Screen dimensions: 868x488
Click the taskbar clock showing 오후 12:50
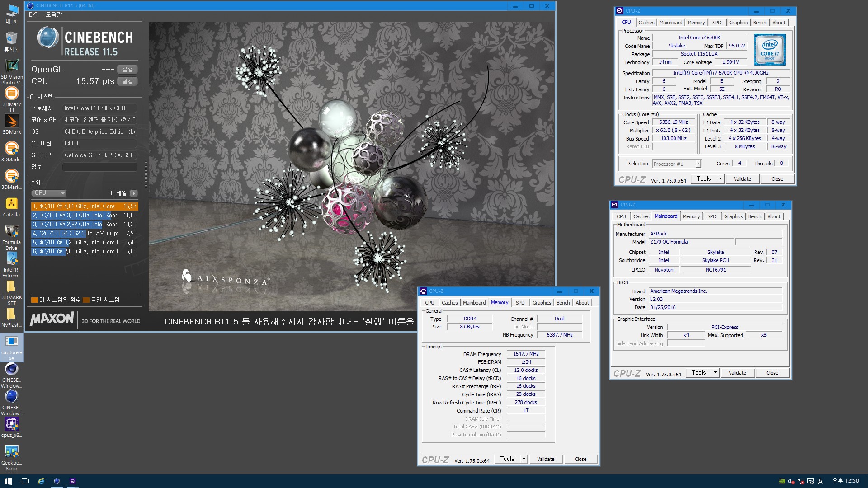[x=845, y=481]
